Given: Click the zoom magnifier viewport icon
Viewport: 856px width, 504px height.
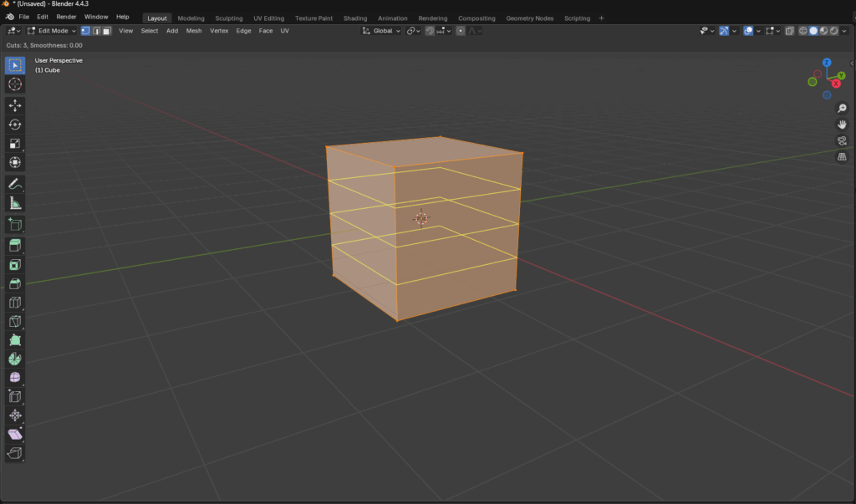Looking at the screenshot, I should [842, 109].
